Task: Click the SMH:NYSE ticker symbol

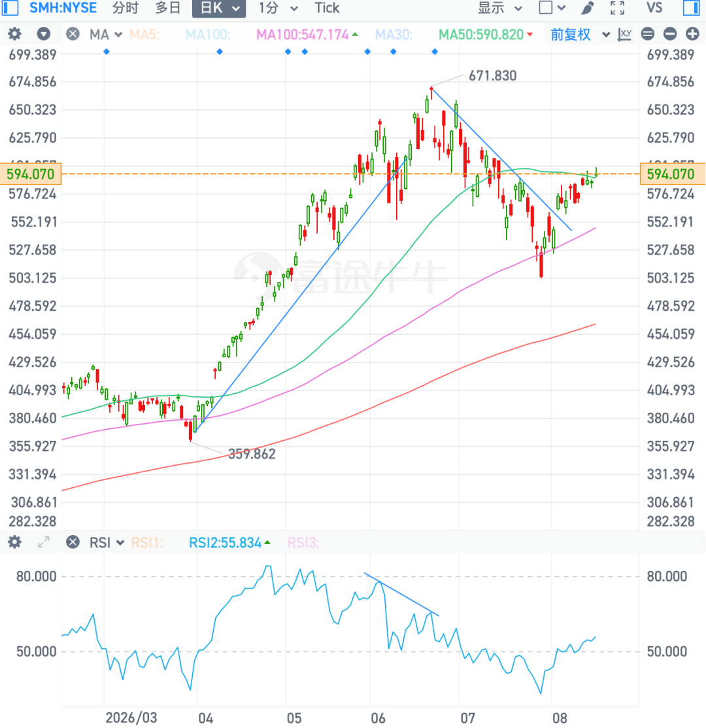Action: point(63,8)
